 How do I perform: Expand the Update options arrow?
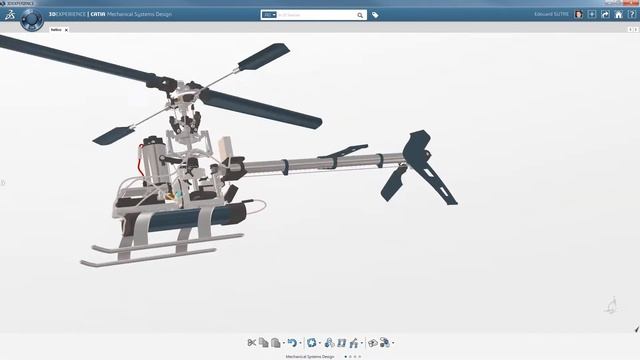(x=320, y=343)
